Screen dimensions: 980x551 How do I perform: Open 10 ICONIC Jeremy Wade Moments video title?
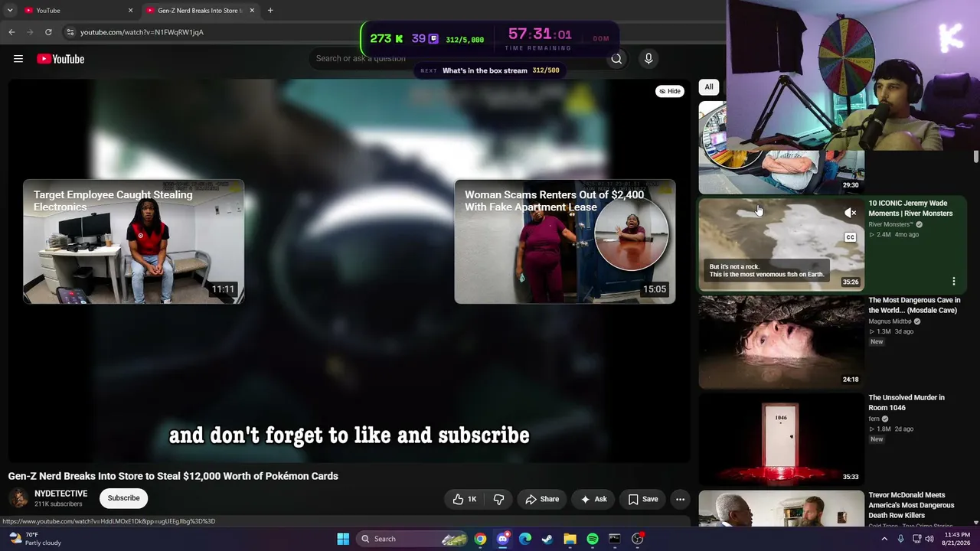(911, 208)
